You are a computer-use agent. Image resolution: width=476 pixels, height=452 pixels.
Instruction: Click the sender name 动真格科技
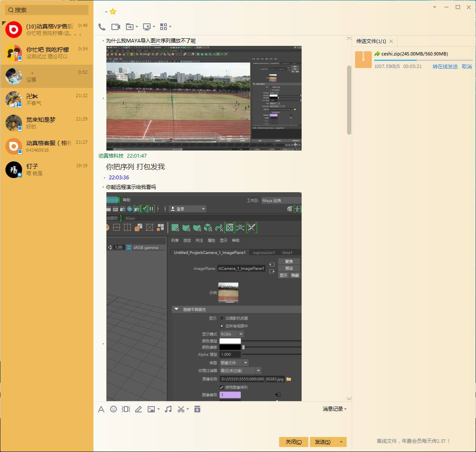(x=111, y=156)
